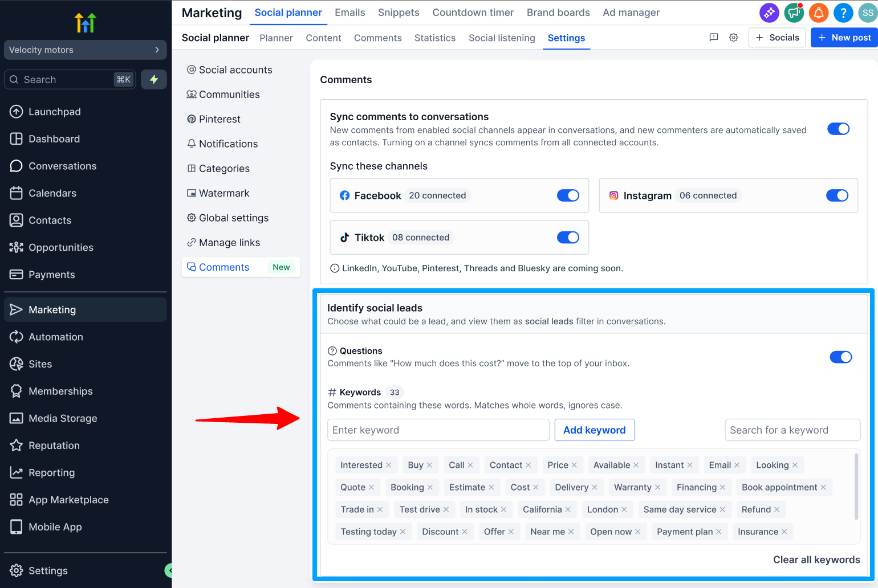Image resolution: width=878 pixels, height=588 pixels.
Task: Toggle Instagram channel sync
Action: point(837,195)
